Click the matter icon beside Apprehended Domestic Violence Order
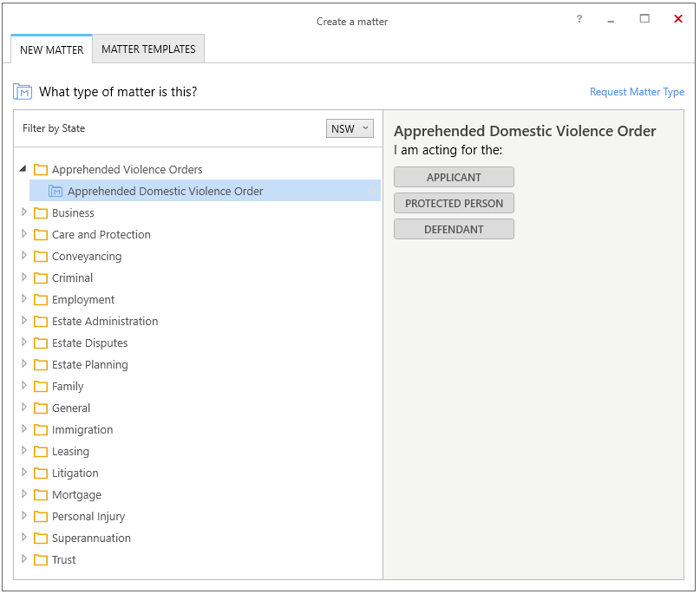Screen dimensions: 700x594 56,192
